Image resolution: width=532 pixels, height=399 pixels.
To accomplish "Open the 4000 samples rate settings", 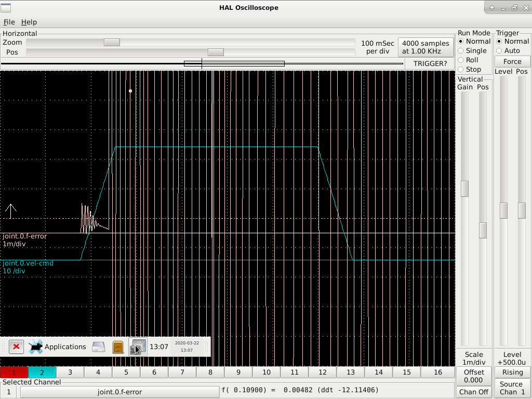I will click(x=425, y=47).
